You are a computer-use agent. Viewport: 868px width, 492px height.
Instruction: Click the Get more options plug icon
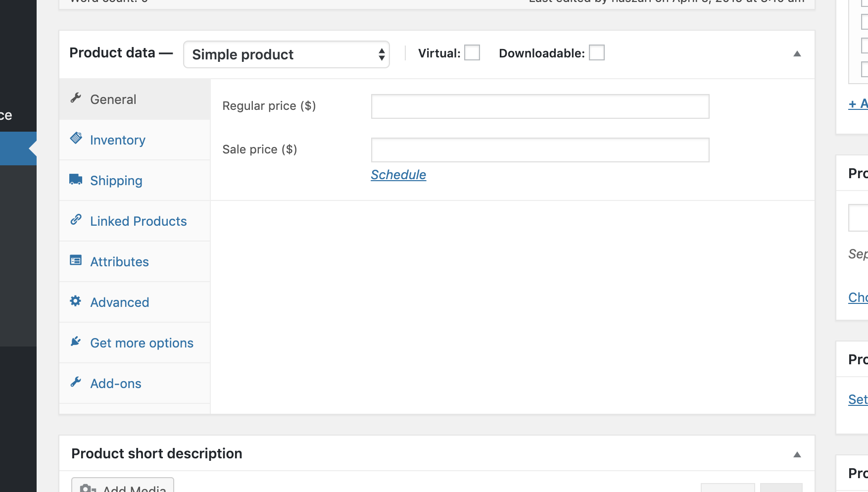(x=76, y=342)
